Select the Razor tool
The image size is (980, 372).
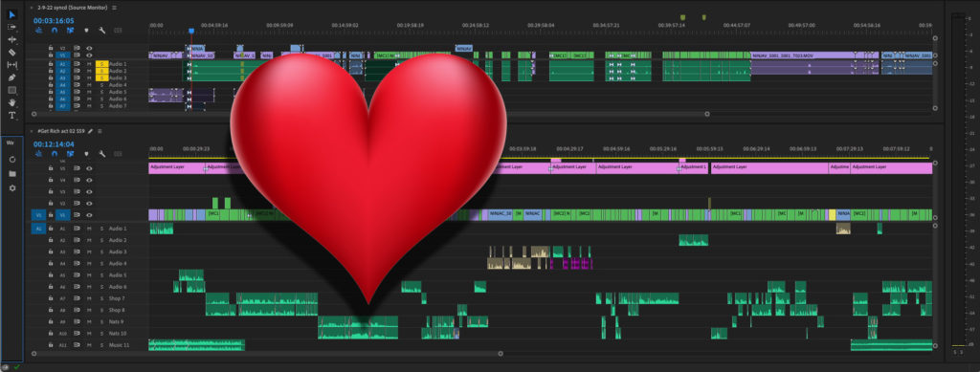(x=11, y=52)
